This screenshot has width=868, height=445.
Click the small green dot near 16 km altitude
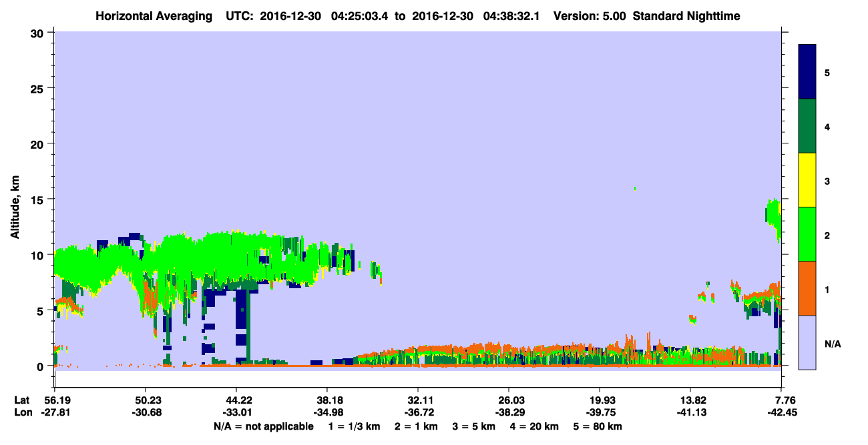634,189
